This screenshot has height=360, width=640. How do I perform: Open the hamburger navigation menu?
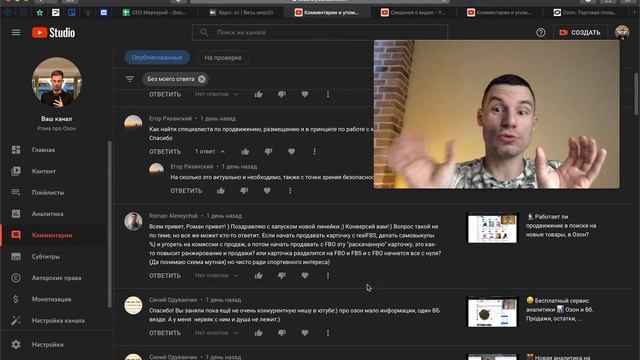pos(16,32)
